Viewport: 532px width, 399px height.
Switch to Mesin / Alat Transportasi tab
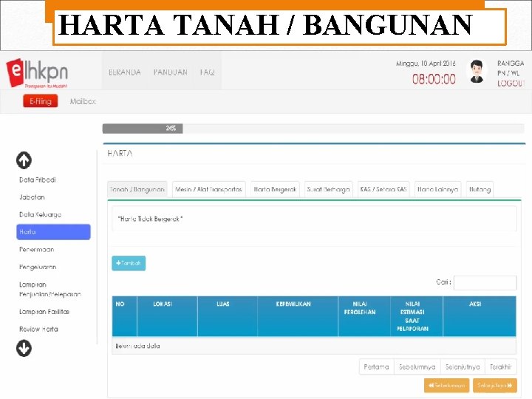(x=208, y=189)
